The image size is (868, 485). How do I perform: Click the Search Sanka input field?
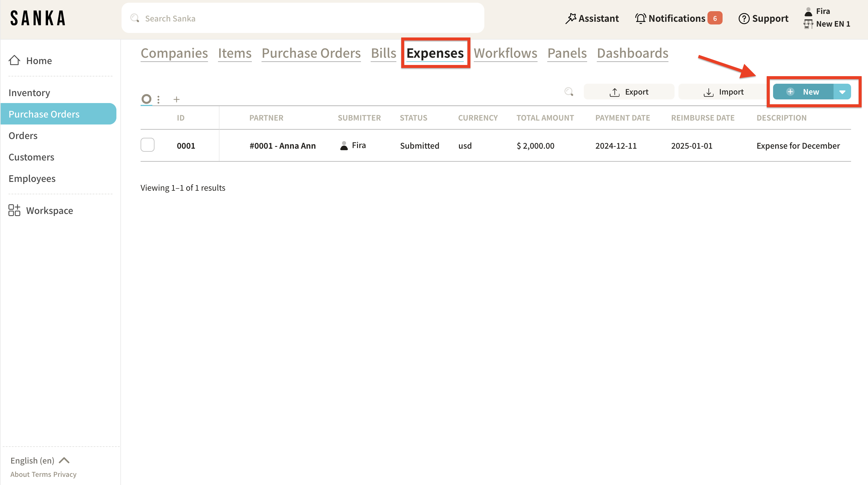point(303,18)
